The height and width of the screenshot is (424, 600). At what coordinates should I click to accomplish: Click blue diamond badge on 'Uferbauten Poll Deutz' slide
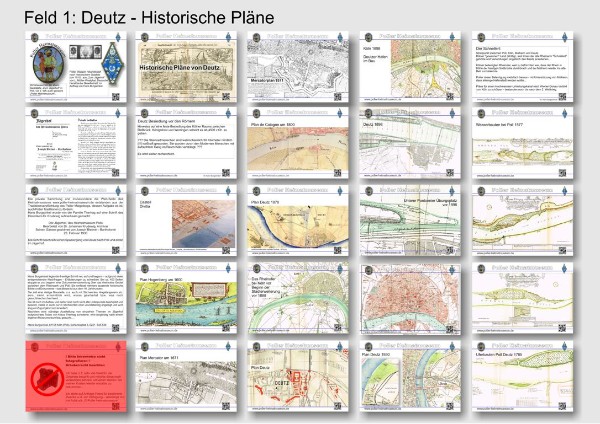tap(564, 347)
